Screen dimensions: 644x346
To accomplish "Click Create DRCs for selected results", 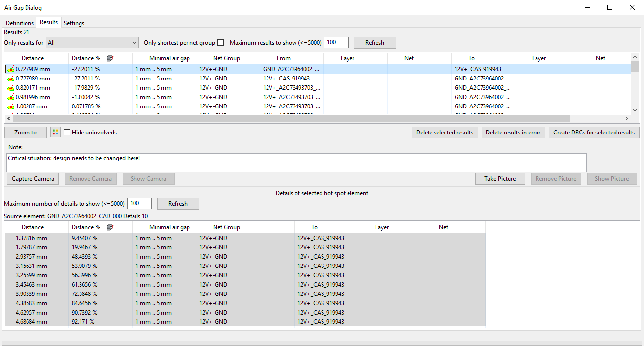I will click(x=594, y=133).
